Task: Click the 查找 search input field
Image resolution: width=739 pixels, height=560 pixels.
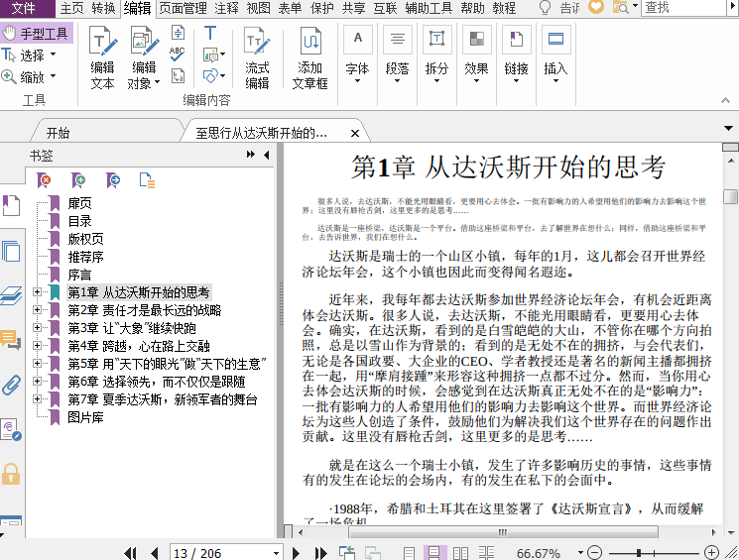Action: point(684,8)
